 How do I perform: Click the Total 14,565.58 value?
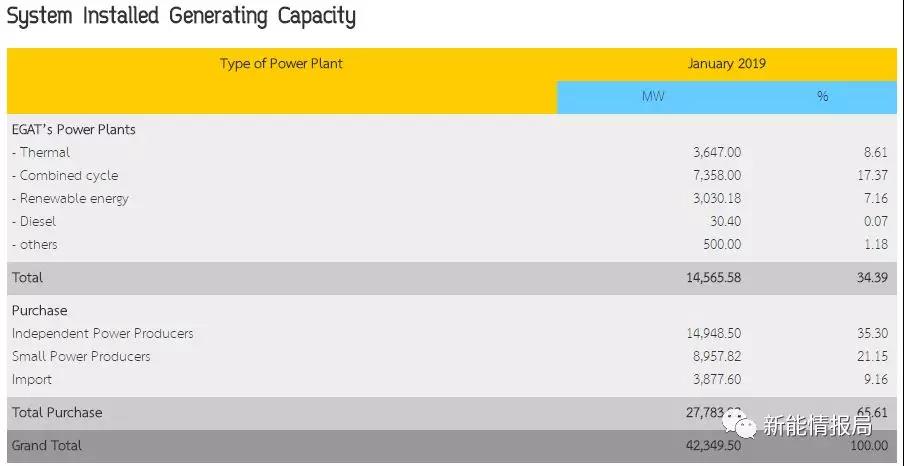(714, 277)
